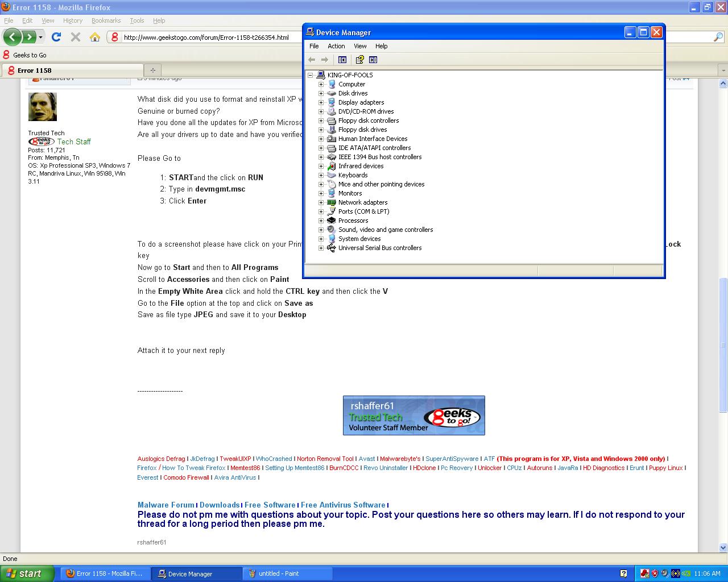Click the Universal Serial Bus controllers icon
This screenshot has height=582, width=728.
tap(332, 248)
